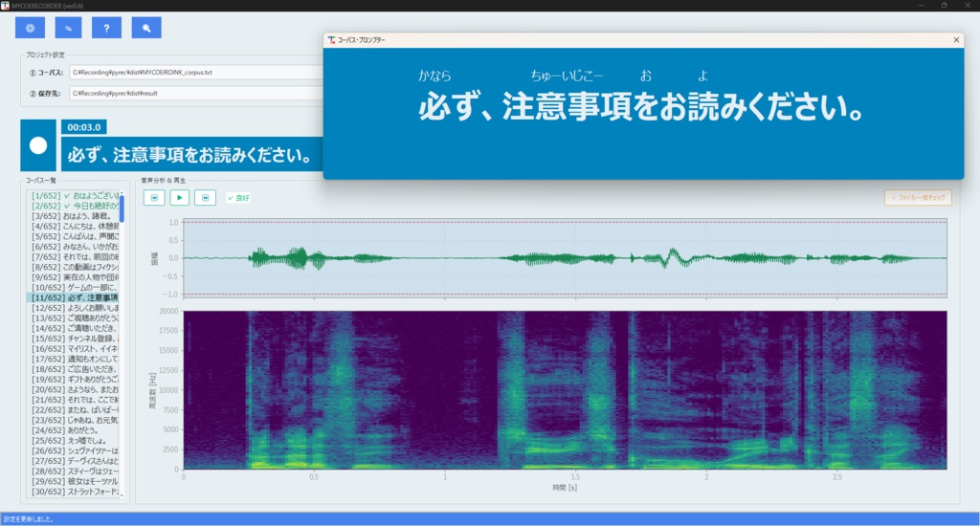Select corpus item [19/652] ギフトありがとう
The height and width of the screenshot is (526, 980).
[x=73, y=379]
